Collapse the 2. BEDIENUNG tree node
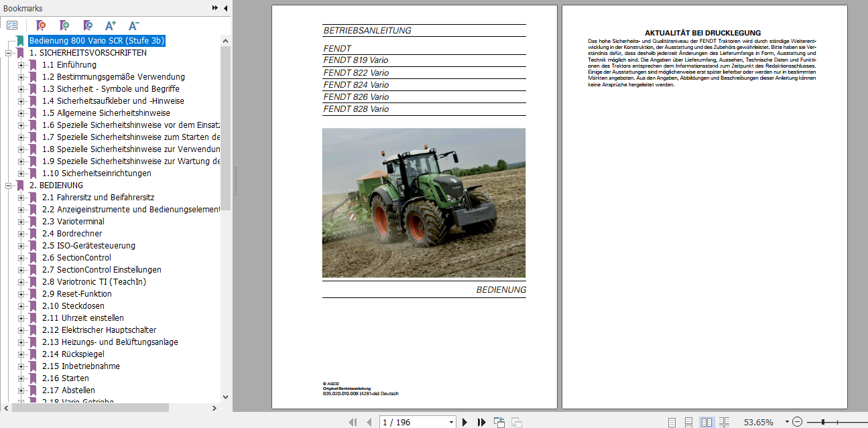 click(9, 186)
